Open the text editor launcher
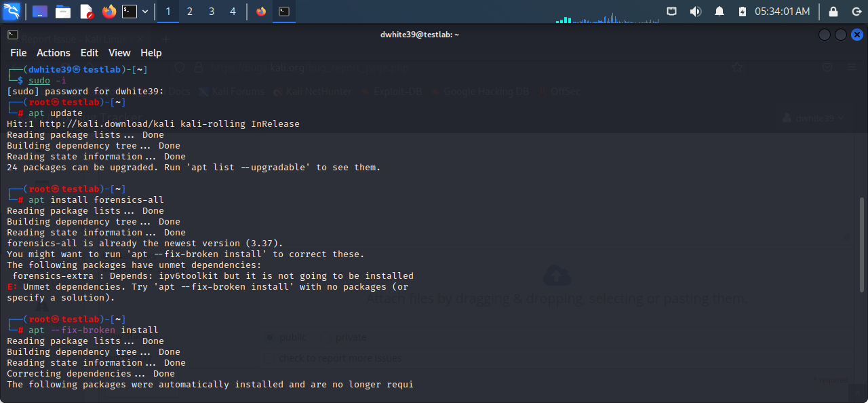Viewport: 868px width, 403px height. [x=86, y=12]
